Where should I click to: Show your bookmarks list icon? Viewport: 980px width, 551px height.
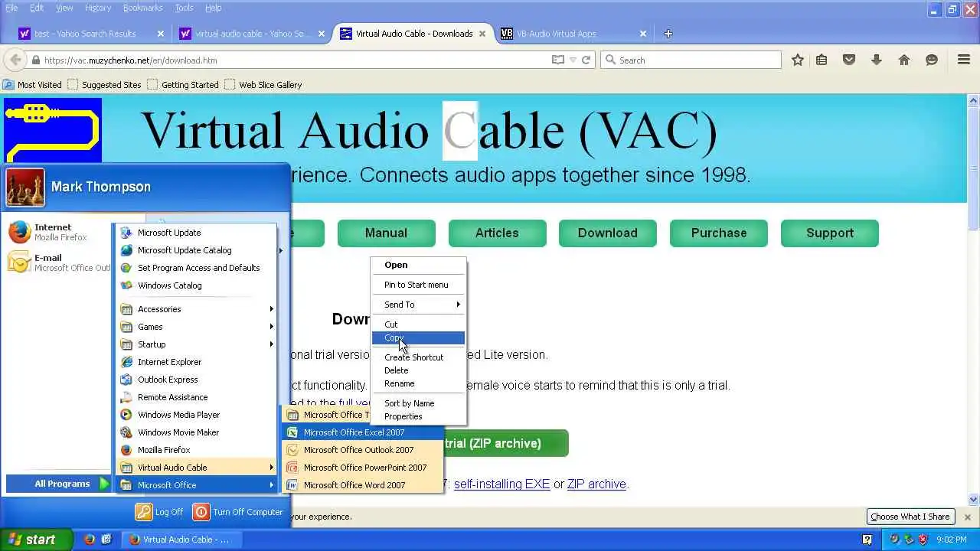[822, 60]
